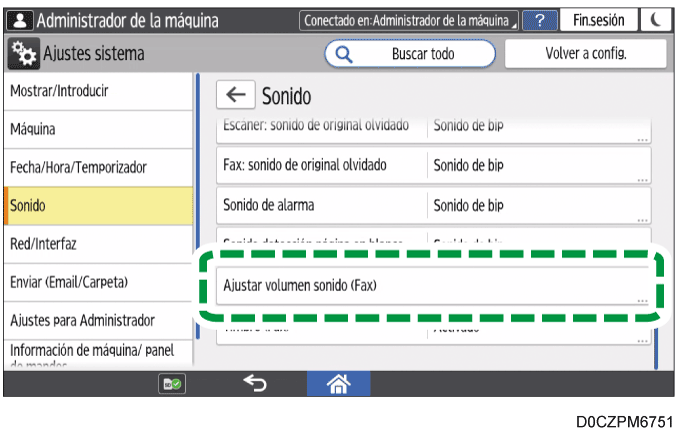Open Ajustes para Administrador category
The height and width of the screenshot is (431, 679).
tap(96, 320)
